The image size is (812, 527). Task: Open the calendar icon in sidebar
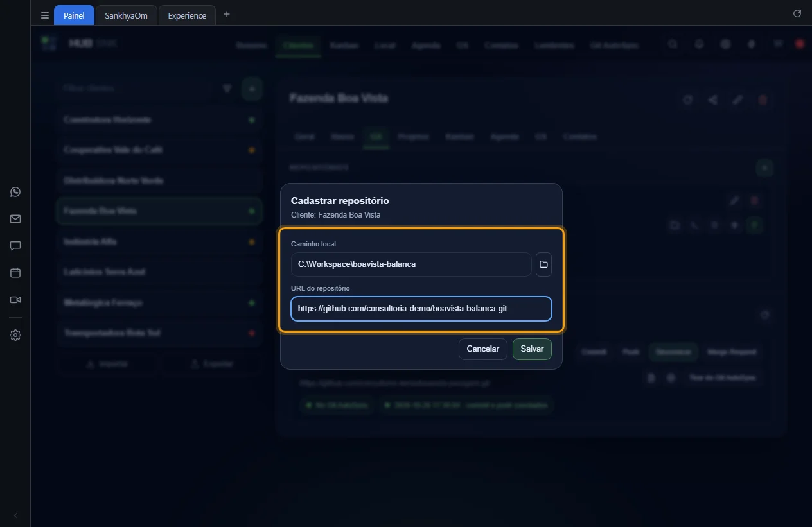point(15,273)
